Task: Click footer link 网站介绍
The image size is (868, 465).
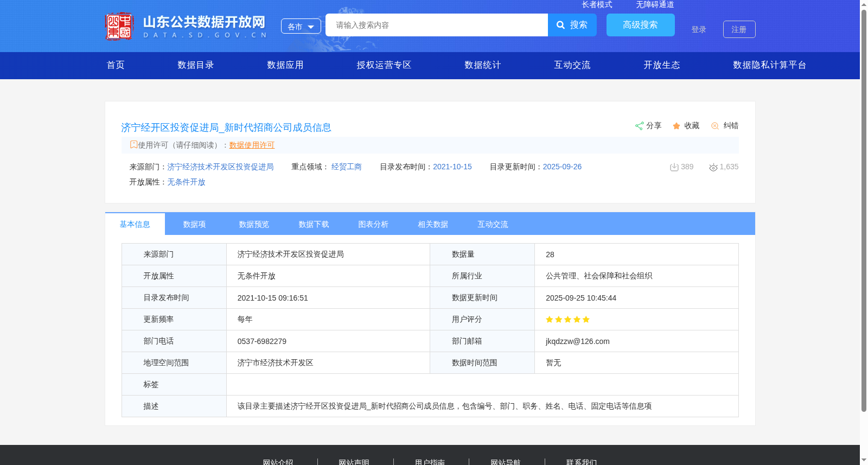Action: [x=278, y=462]
